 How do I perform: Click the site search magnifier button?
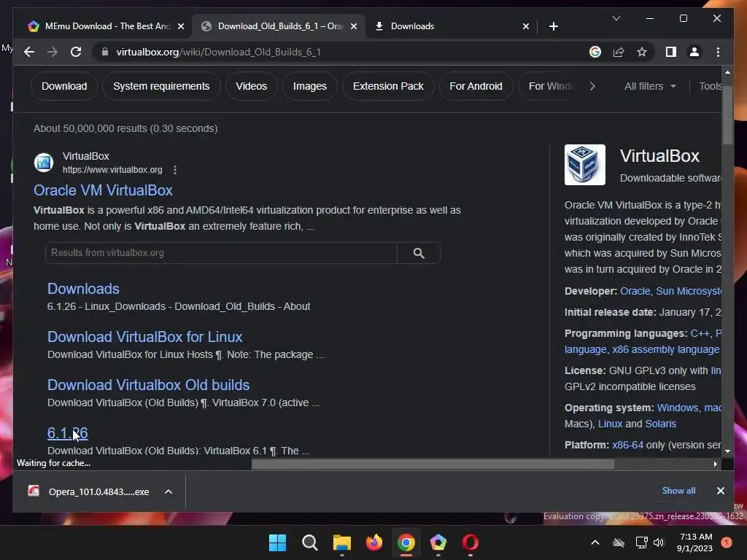[x=419, y=253]
